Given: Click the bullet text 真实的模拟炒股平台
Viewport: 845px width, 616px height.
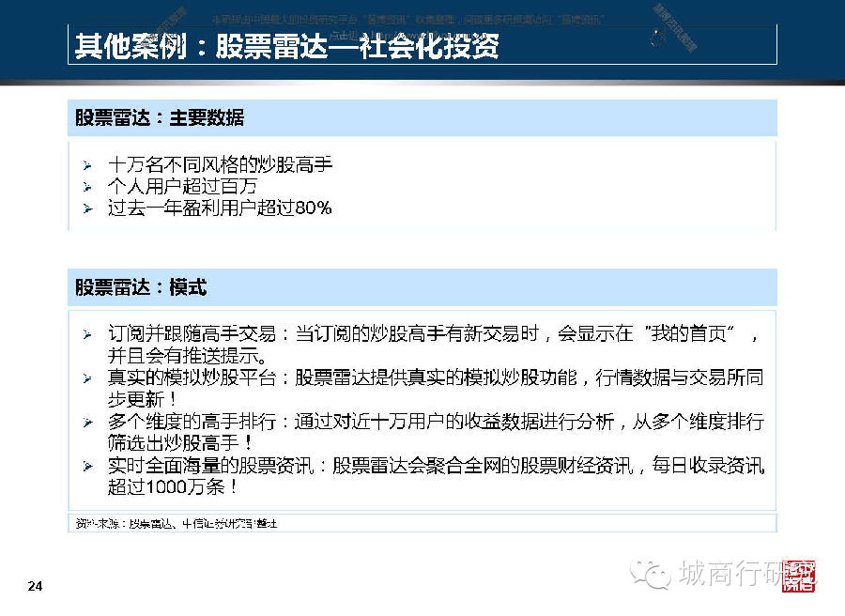Looking at the screenshot, I should (x=192, y=377).
